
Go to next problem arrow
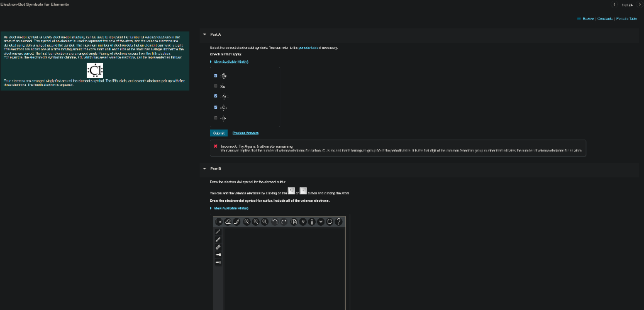[639, 4]
